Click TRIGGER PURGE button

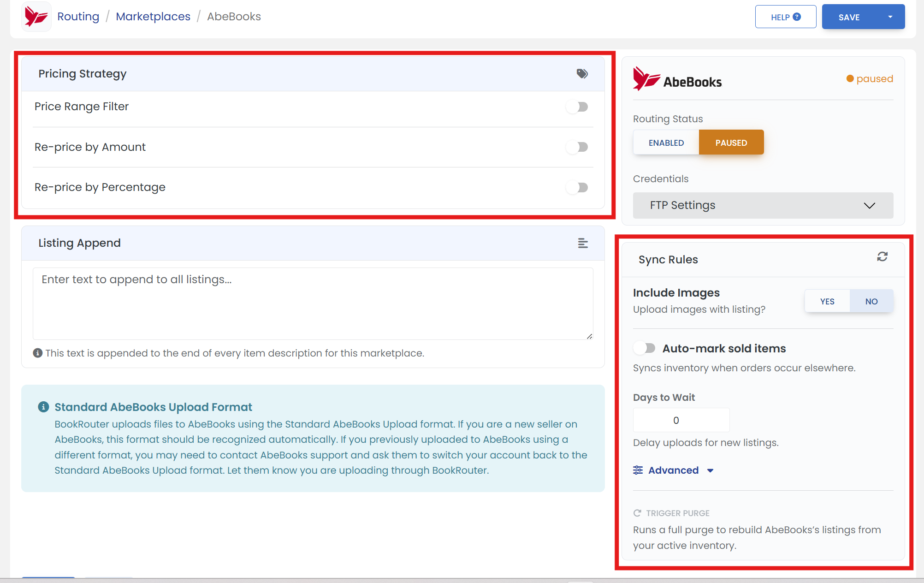[x=671, y=513]
